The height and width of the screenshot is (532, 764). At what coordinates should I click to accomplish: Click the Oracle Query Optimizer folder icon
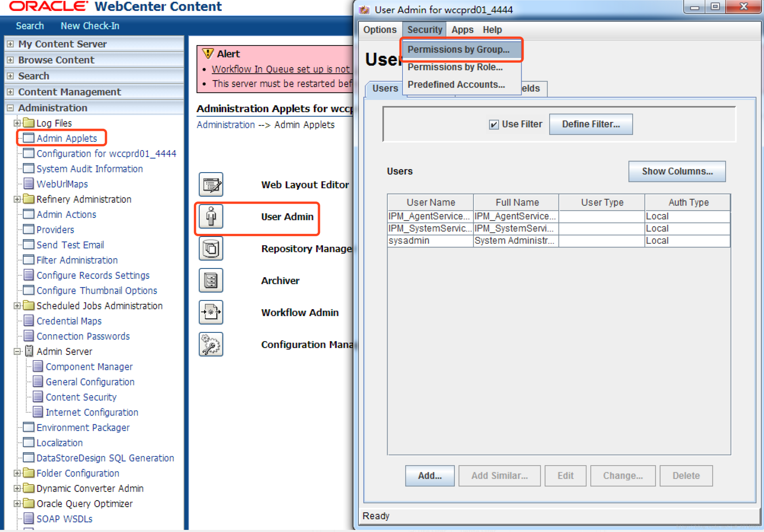point(29,503)
